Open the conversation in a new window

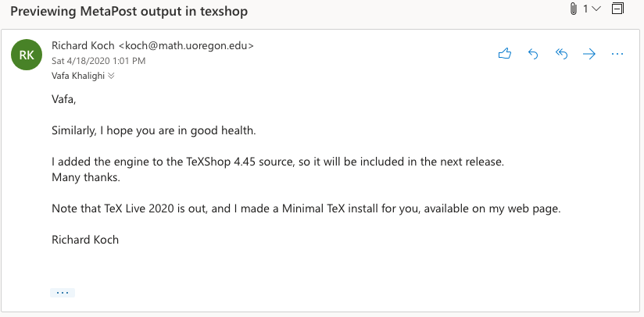click(617, 9)
